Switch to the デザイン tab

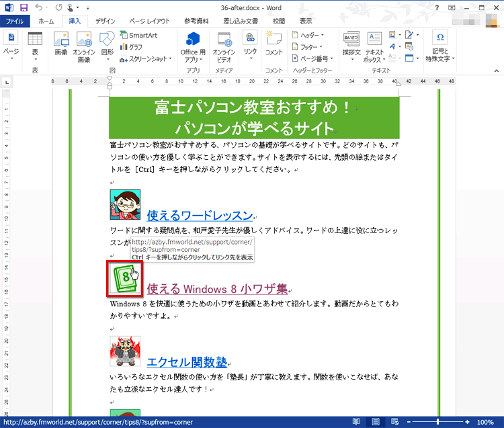point(105,22)
